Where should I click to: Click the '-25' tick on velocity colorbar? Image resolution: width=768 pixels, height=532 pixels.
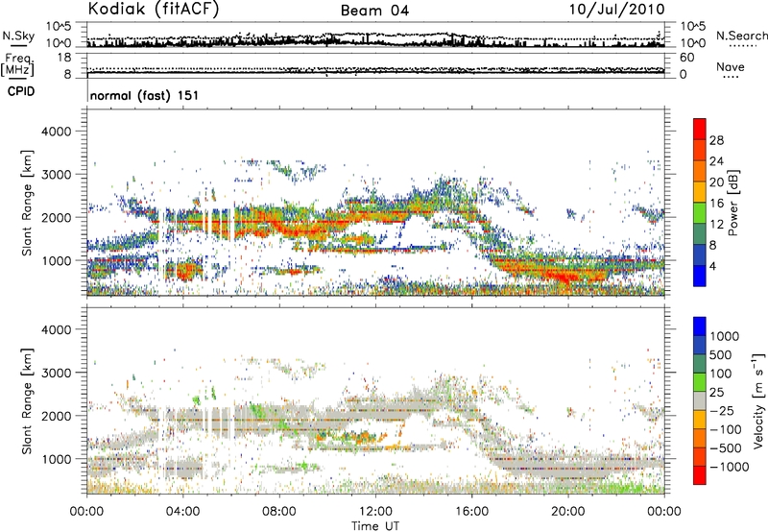coord(722,410)
